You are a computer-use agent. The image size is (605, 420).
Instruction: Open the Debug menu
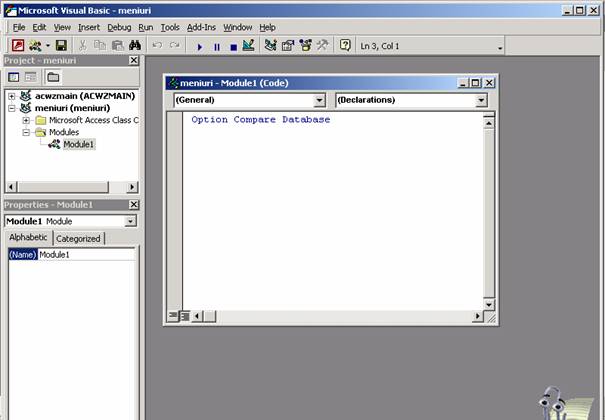click(119, 27)
